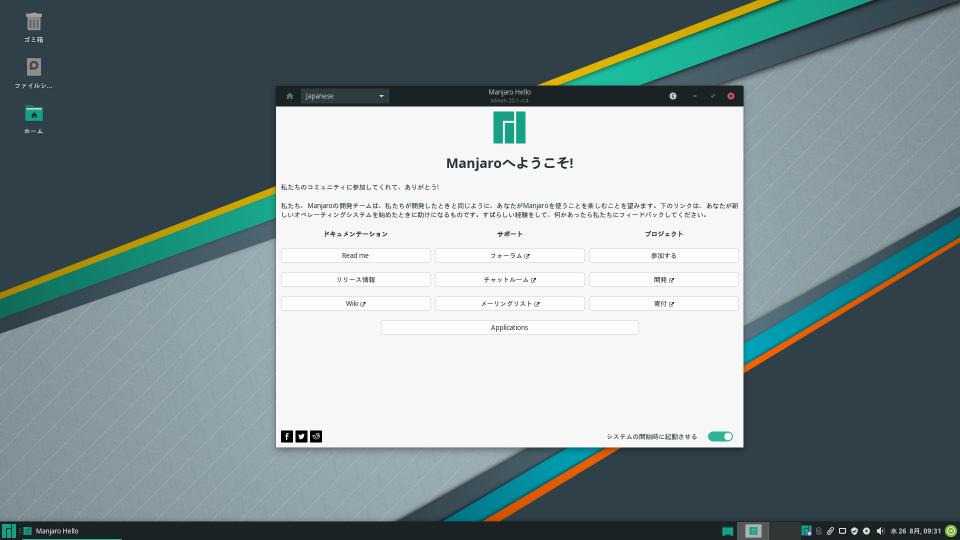
Task: Click the Manjaro logo in the welcome window
Action: (509, 127)
